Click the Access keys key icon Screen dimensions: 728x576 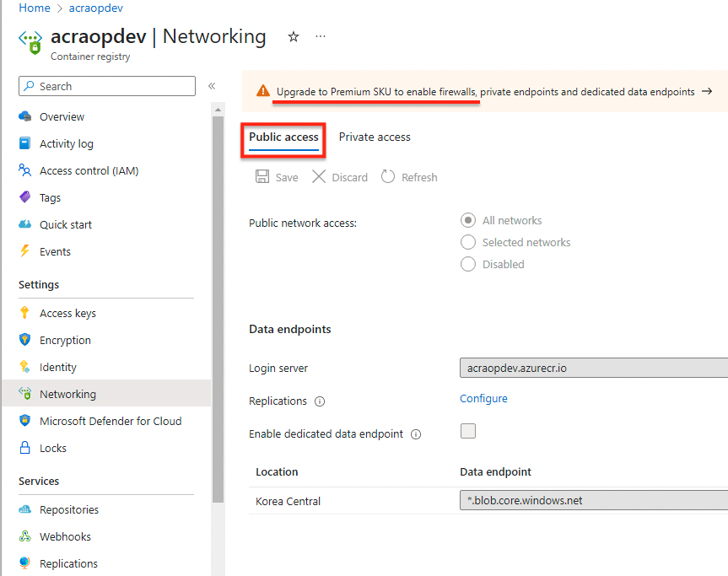[24, 312]
